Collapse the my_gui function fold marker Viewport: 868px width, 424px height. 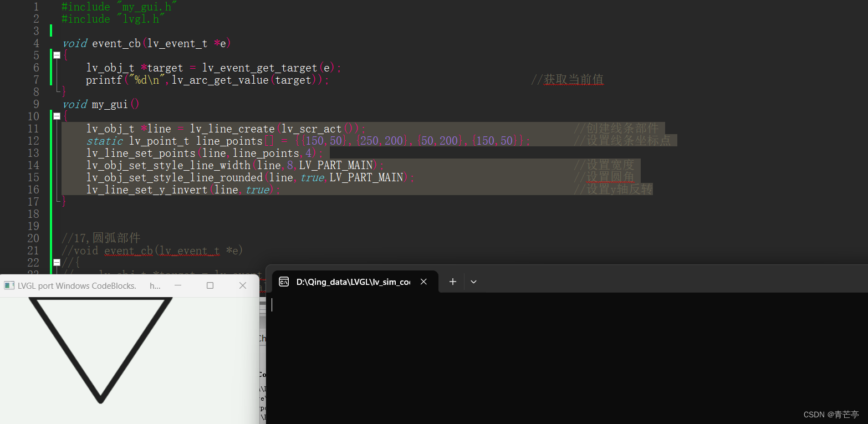pos(57,116)
